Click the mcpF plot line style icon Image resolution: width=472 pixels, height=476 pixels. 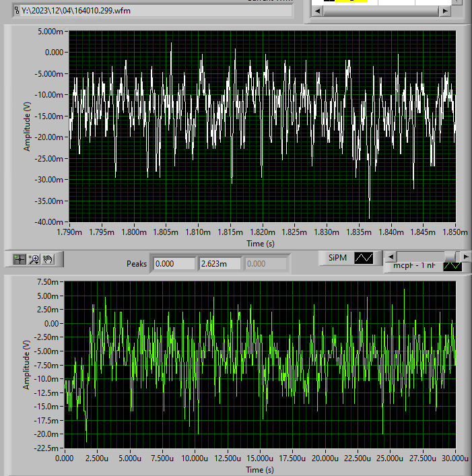(452, 265)
